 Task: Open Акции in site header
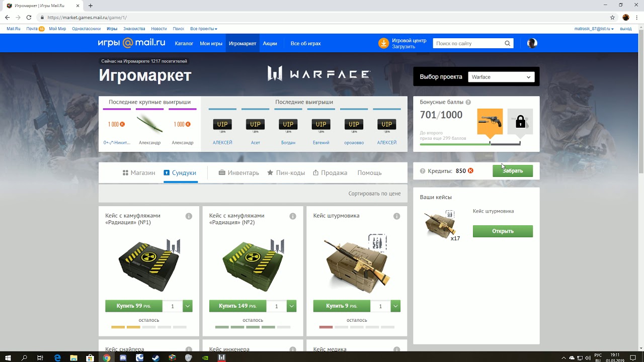pyautogui.click(x=270, y=43)
